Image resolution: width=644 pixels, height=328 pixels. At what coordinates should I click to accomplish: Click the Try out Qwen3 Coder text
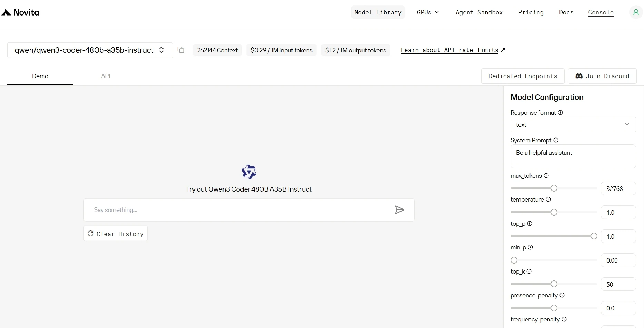(249, 189)
